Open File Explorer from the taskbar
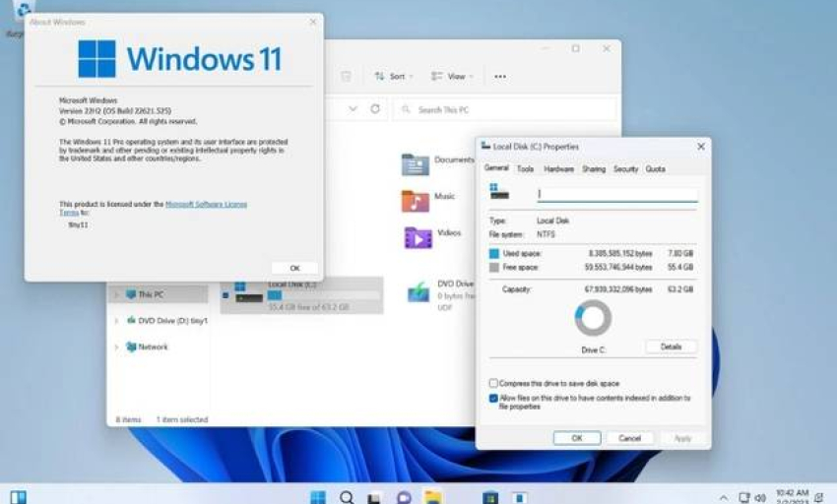The width and height of the screenshot is (837, 504). 433,497
